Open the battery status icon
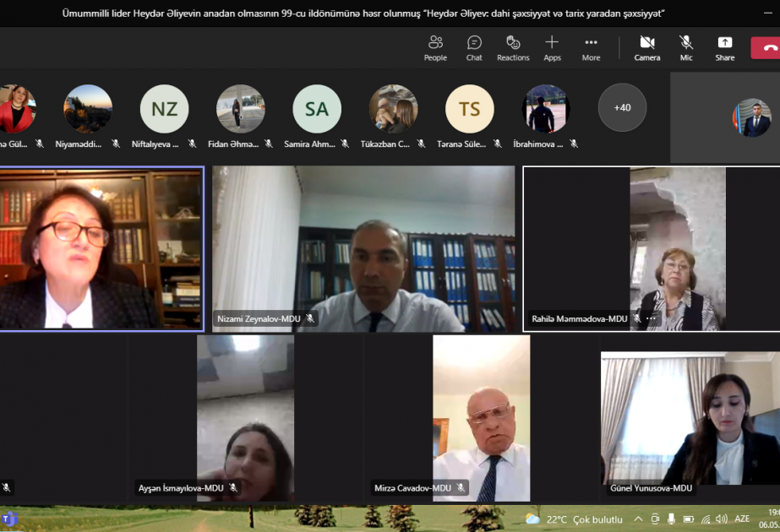Image resolution: width=780 pixels, height=532 pixels. [x=689, y=519]
